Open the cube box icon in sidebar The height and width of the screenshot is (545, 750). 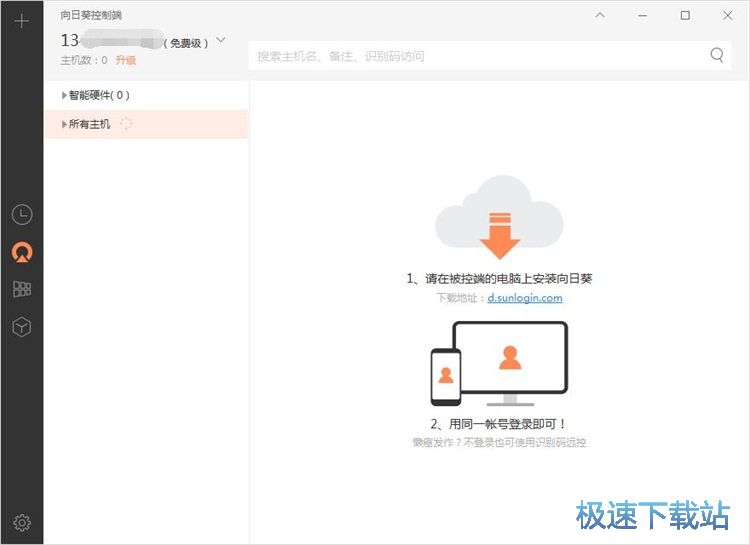point(22,327)
